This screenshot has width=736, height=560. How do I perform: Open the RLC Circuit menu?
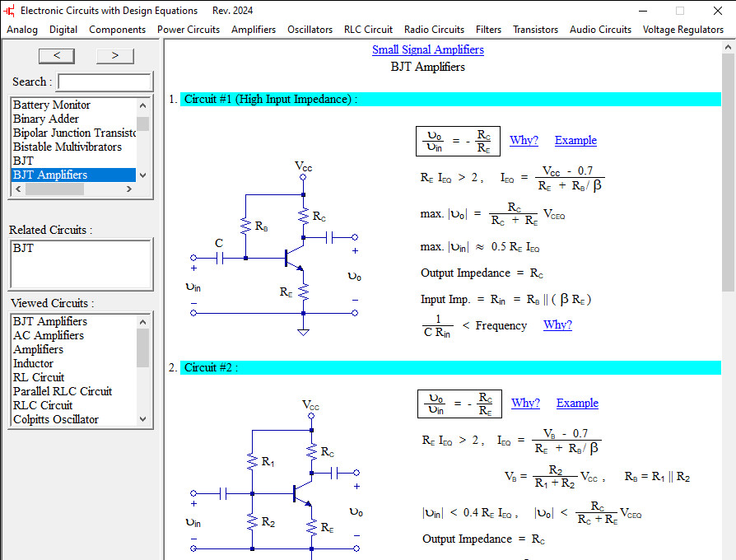coord(368,30)
